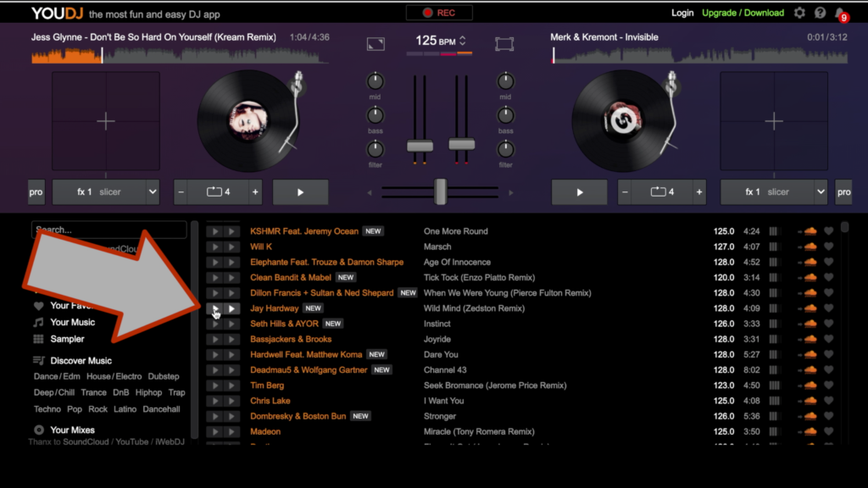The image size is (868, 488).
Task: Toggle the right deck pro mode
Action: click(x=843, y=192)
